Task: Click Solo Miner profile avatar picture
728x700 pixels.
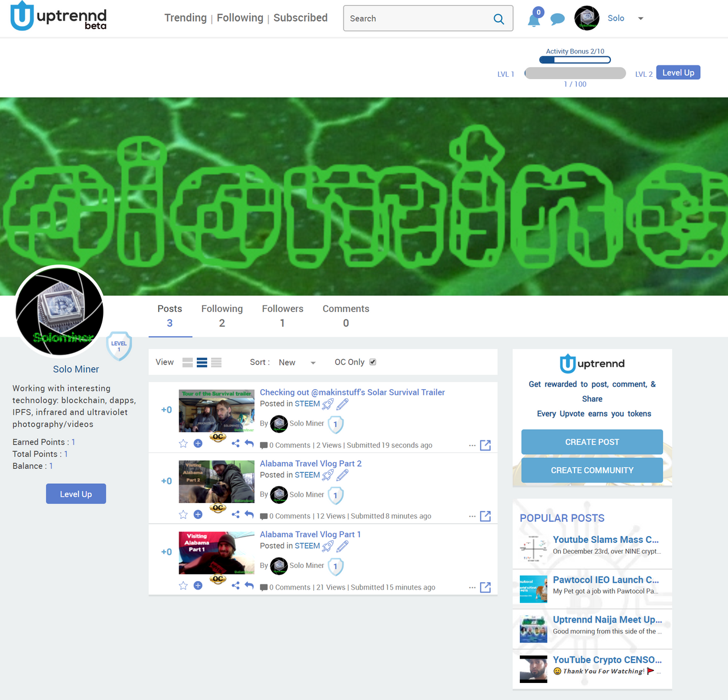Action: (x=60, y=311)
